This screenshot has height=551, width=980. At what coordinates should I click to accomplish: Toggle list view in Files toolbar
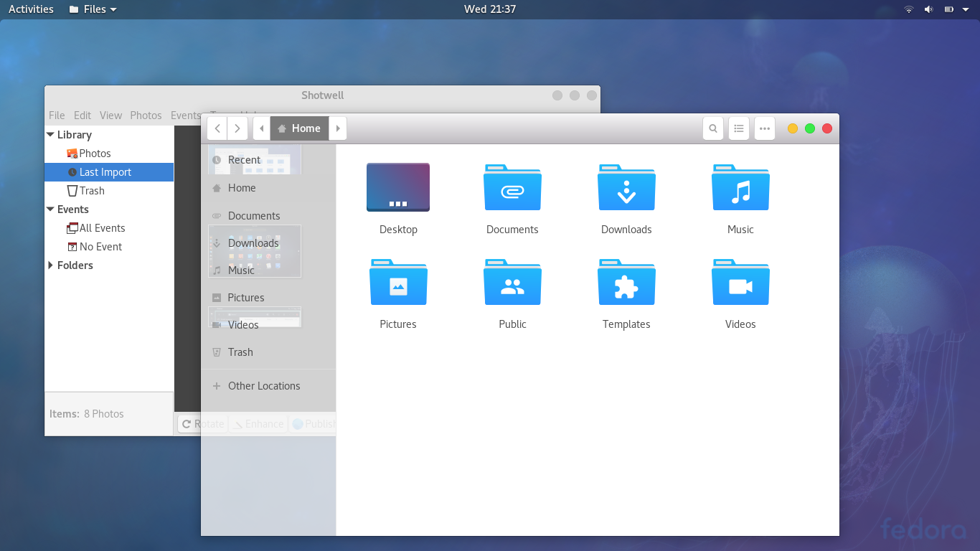pos(739,128)
